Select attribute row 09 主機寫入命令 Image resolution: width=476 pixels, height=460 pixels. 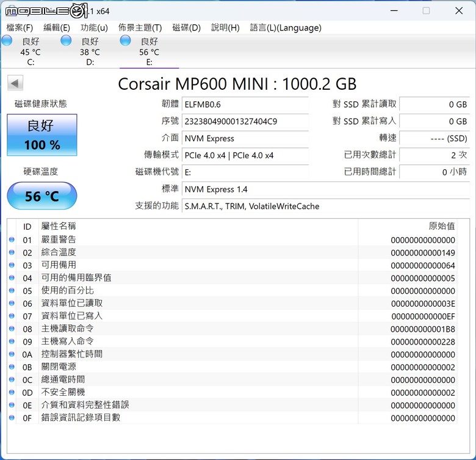[233, 342]
